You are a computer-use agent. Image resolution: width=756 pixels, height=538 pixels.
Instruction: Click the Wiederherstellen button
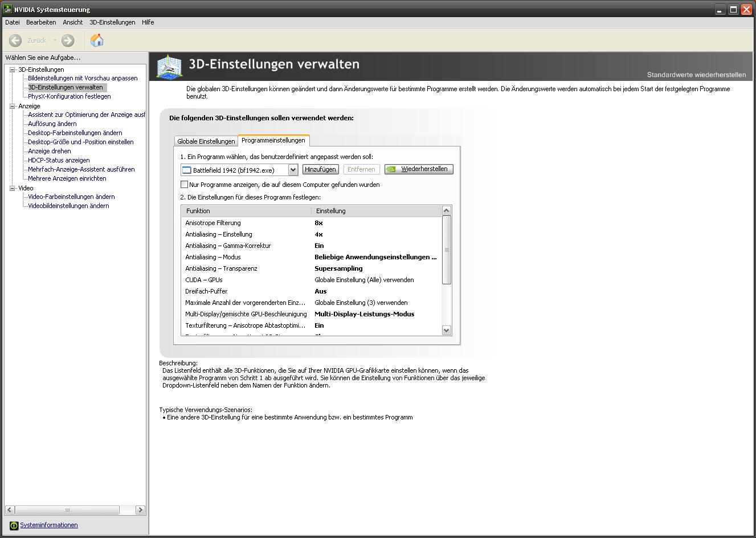coord(419,169)
